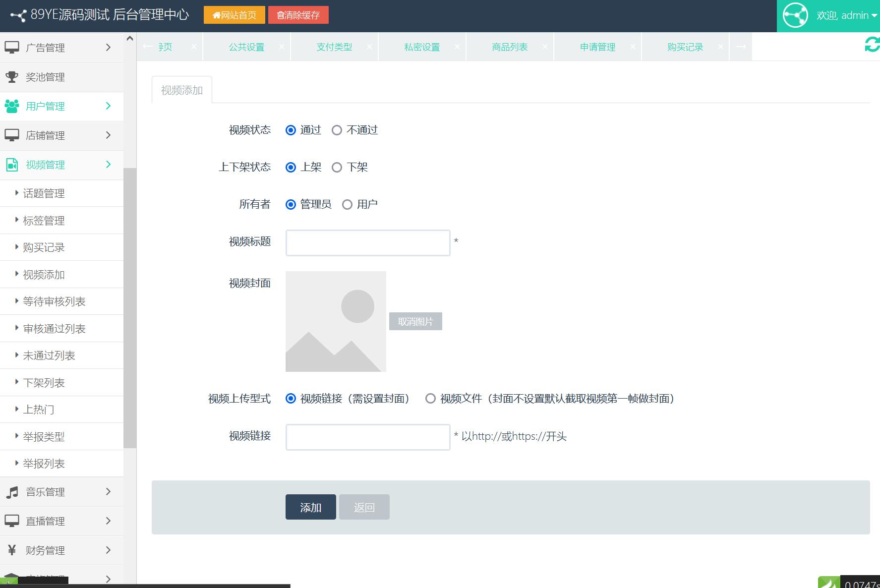Expand the 店铺管理 sidebar chevron

pos(108,135)
